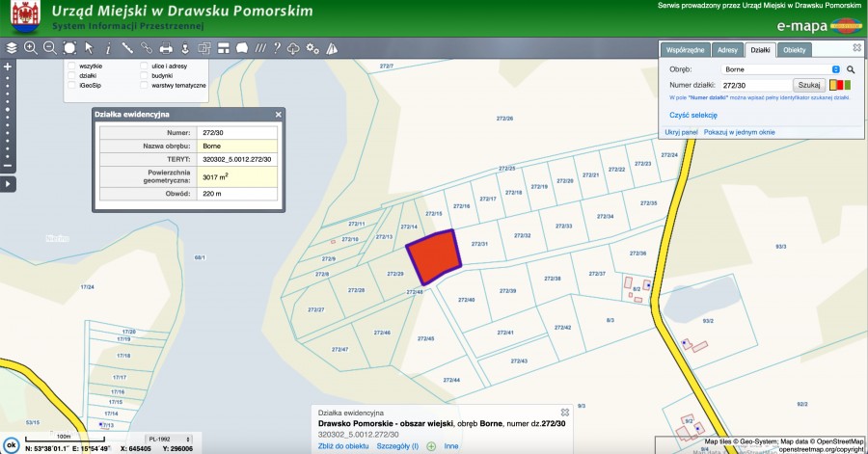Open the Adresy search tab
868x454 pixels.
tap(728, 49)
